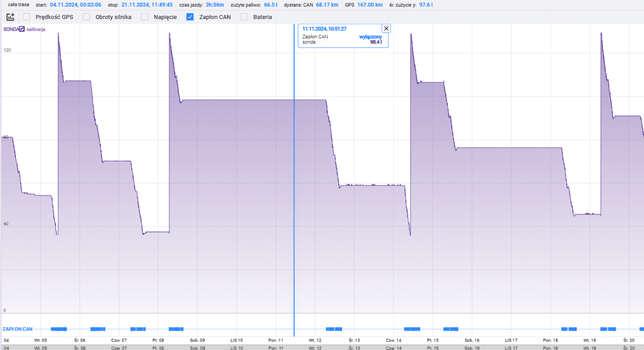Open the add chart icon
Screen dimensions: 644x350
10,17
